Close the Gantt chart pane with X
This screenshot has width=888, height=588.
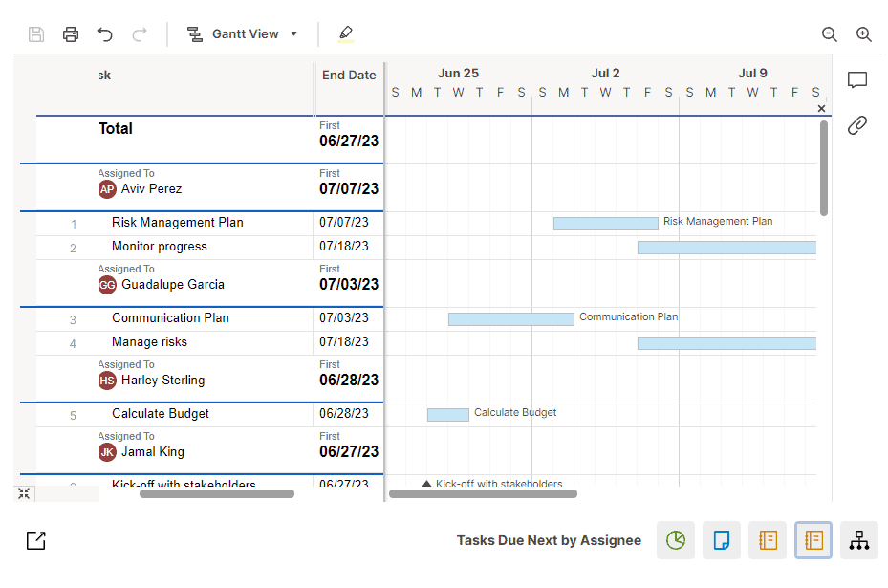[x=821, y=109]
